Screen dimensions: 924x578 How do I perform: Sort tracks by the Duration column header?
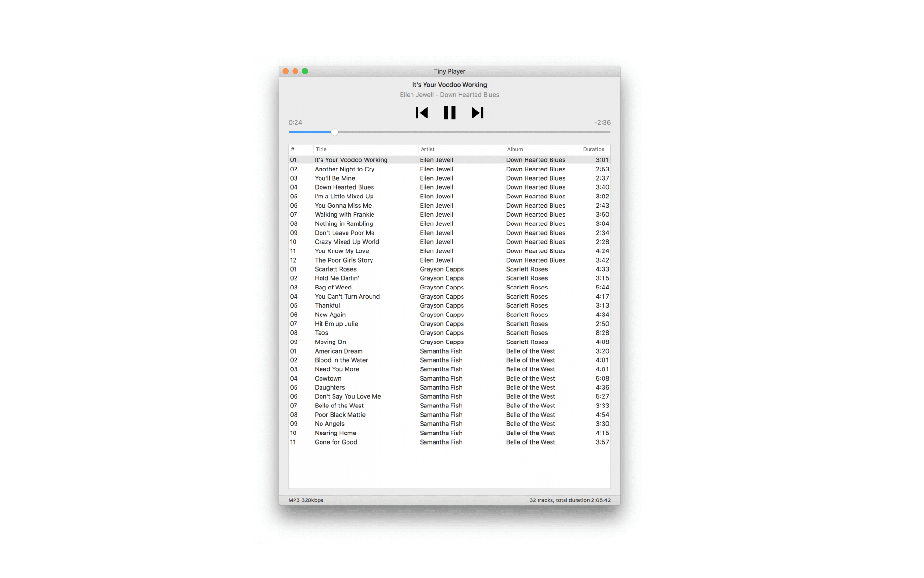coord(595,149)
